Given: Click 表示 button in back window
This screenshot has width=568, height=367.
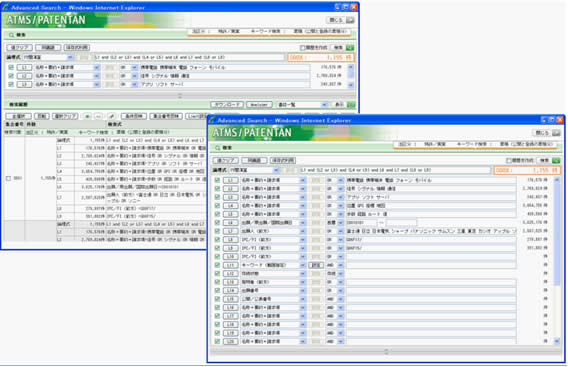Looking at the screenshot, I should [x=339, y=105].
